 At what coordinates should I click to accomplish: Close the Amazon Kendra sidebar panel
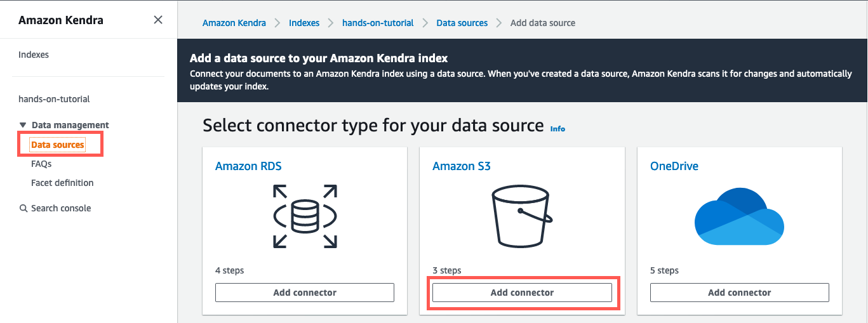(x=158, y=20)
